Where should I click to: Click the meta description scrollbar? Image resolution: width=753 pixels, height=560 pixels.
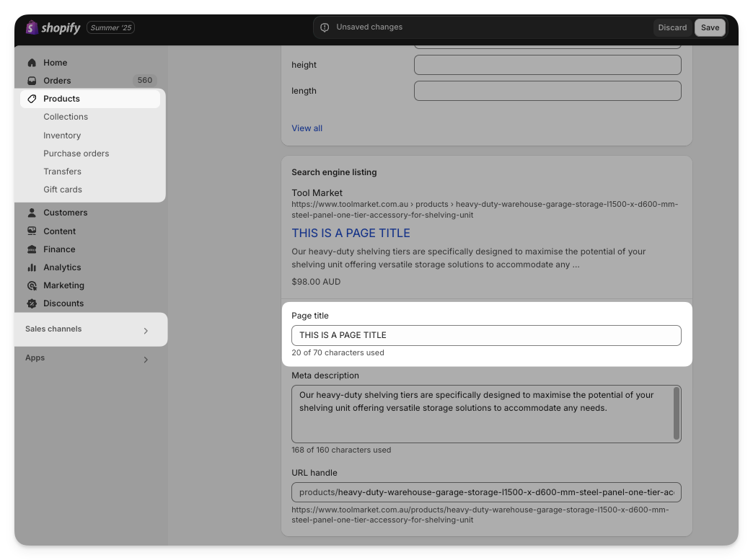point(677,413)
